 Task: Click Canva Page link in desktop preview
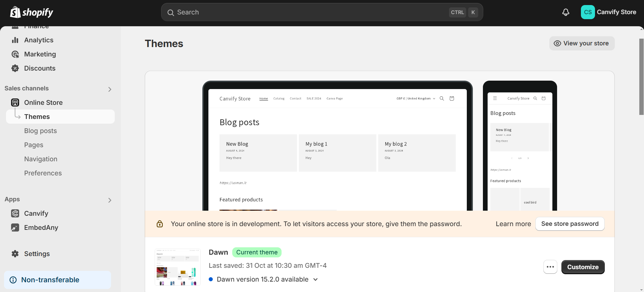click(335, 98)
